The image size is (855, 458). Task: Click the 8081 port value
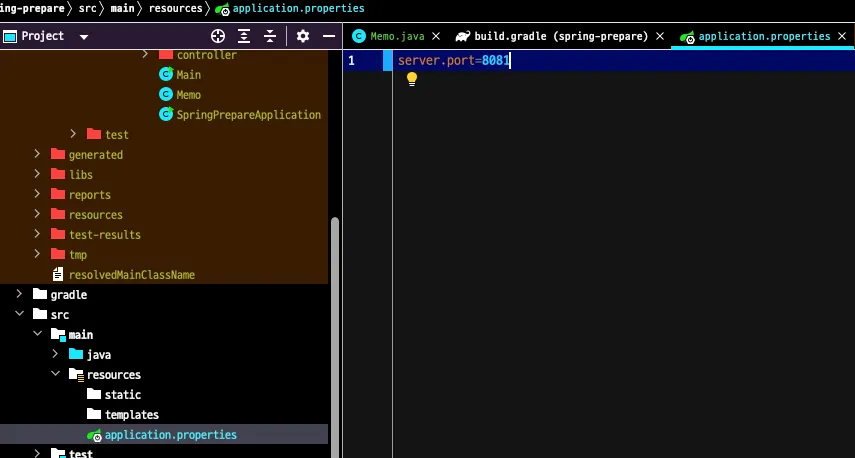point(495,61)
